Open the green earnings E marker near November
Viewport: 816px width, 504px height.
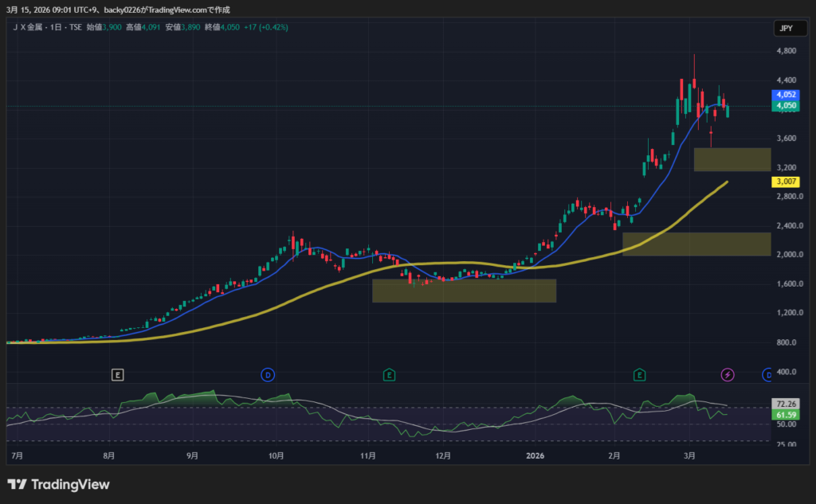389,374
